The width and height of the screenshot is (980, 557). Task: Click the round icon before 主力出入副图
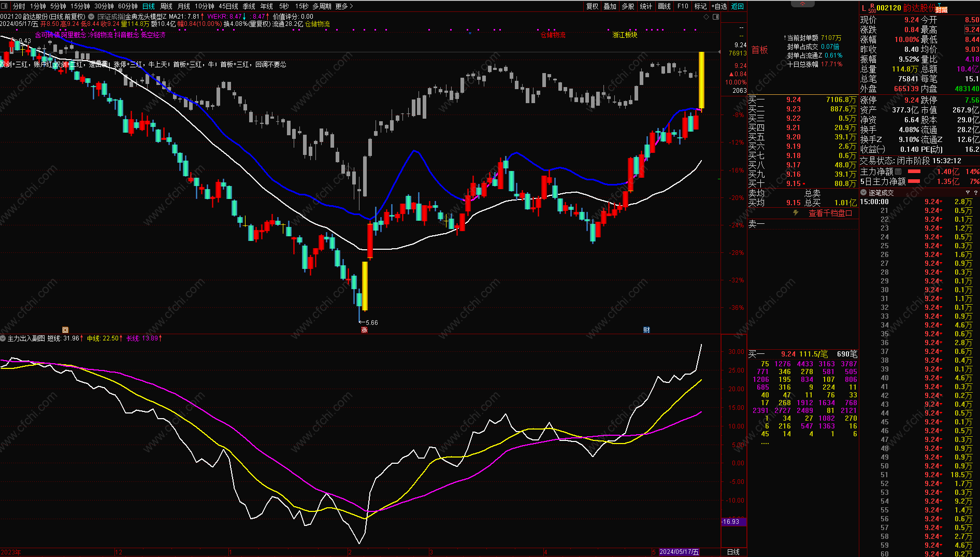3,338
